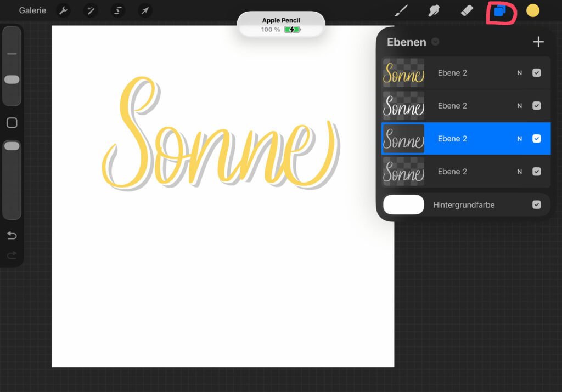Image resolution: width=562 pixels, height=392 pixels.
Task: Tap the yellow Sonne layer thumbnail
Action: pyautogui.click(x=403, y=73)
